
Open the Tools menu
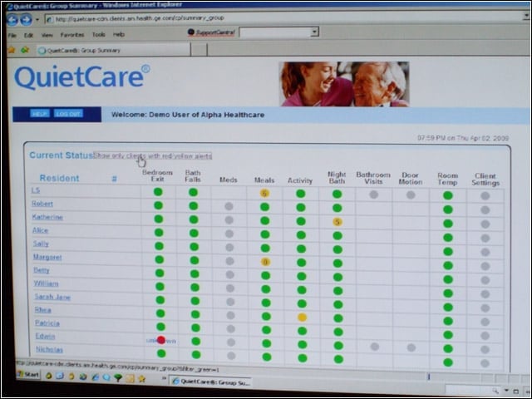[x=99, y=34]
